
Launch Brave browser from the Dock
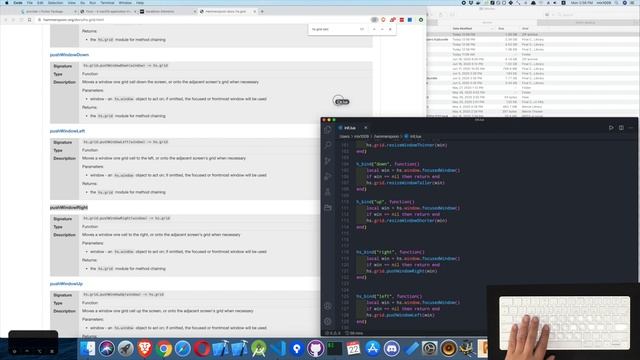coord(144,349)
